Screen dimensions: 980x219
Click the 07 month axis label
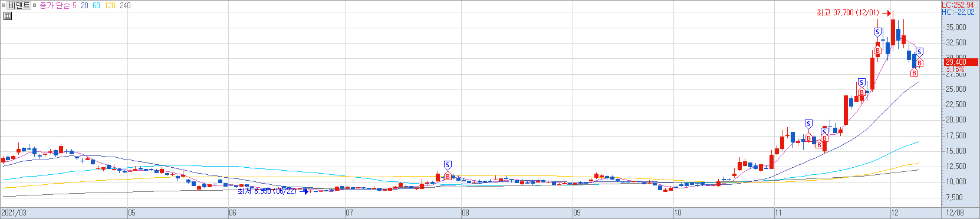tap(349, 213)
